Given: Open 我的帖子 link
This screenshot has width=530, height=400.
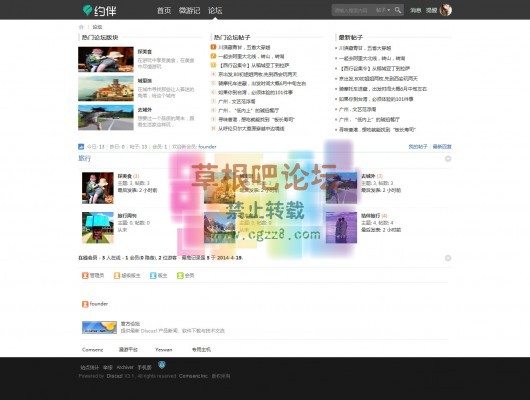Looking at the screenshot, I should (418, 147).
